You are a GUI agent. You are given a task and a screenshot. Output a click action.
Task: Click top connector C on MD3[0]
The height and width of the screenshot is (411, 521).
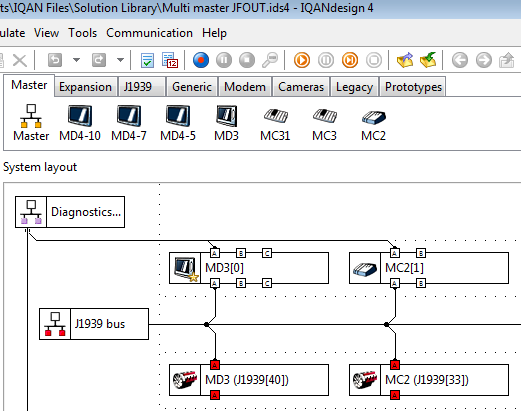(267, 253)
